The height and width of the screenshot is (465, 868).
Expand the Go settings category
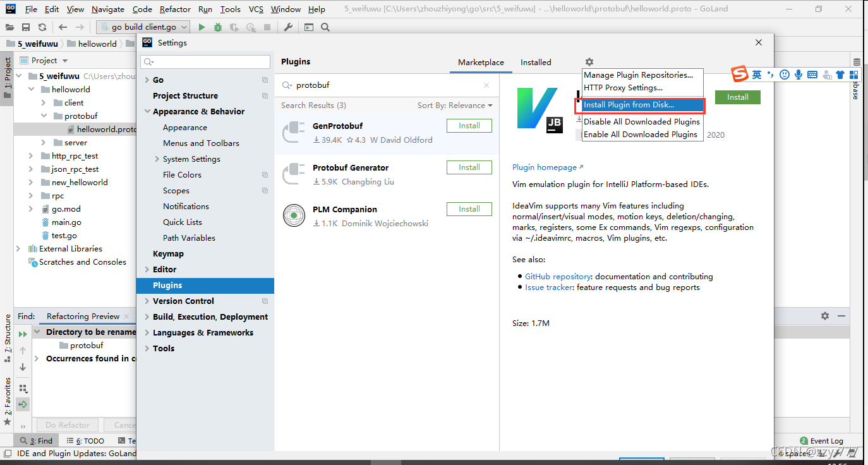[x=147, y=80]
